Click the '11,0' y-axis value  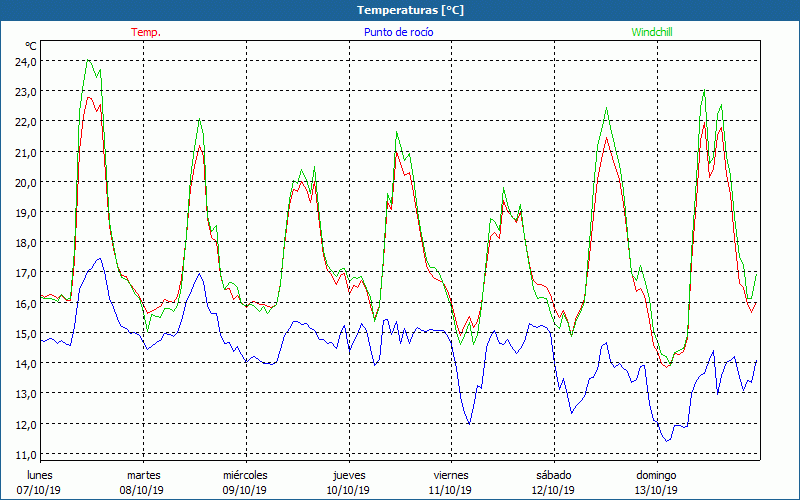pyautogui.click(x=26, y=455)
